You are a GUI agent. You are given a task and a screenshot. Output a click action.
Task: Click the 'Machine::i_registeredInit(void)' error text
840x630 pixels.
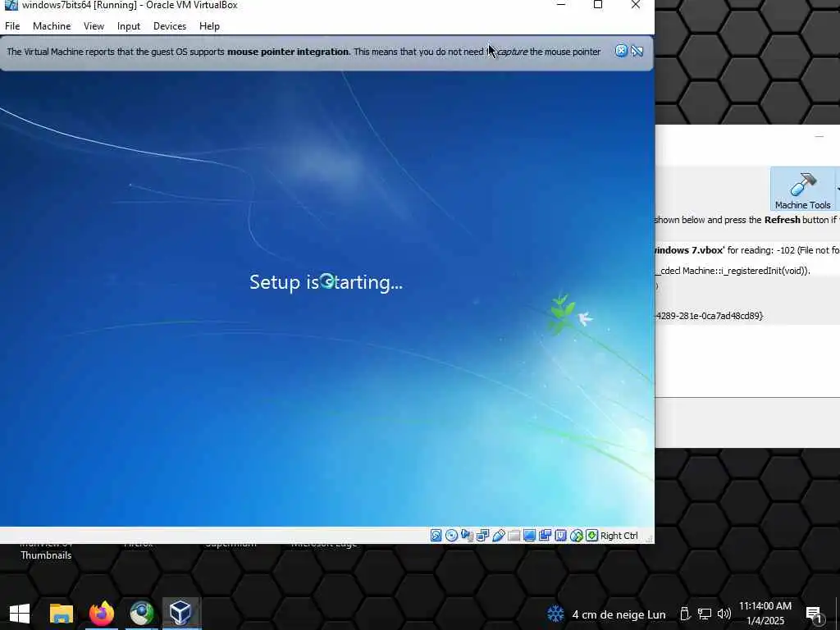tap(733, 271)
